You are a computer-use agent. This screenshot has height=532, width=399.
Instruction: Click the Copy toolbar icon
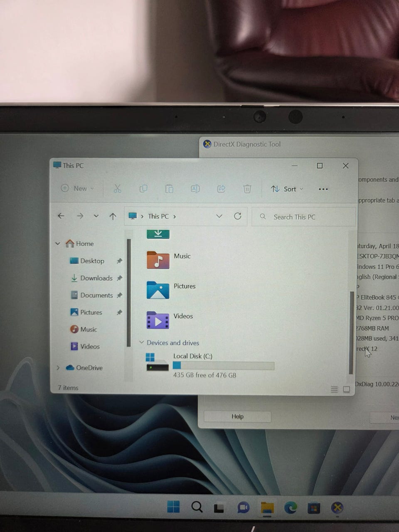pyautogui.click(x=143, y=189)
